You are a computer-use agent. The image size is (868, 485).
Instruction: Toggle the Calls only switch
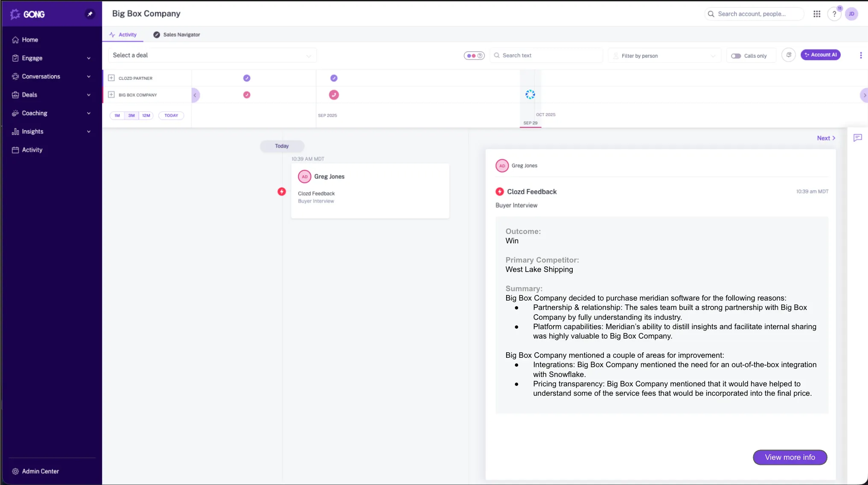click(736, 56)
